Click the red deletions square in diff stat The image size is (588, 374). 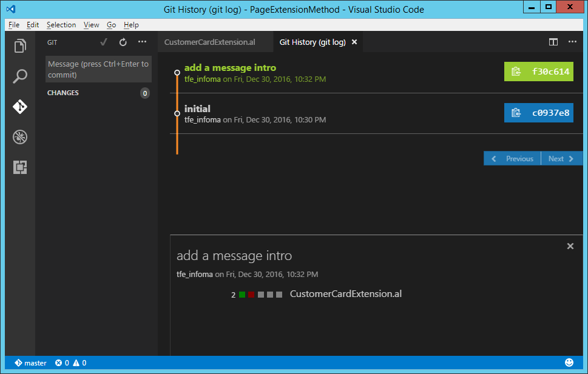click(x=251, y=295)
